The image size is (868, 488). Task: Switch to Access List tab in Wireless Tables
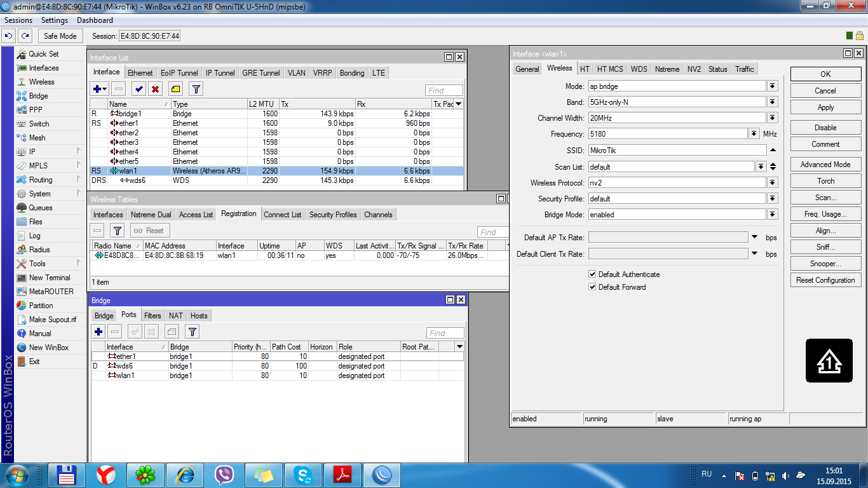(x=196, y=215)
